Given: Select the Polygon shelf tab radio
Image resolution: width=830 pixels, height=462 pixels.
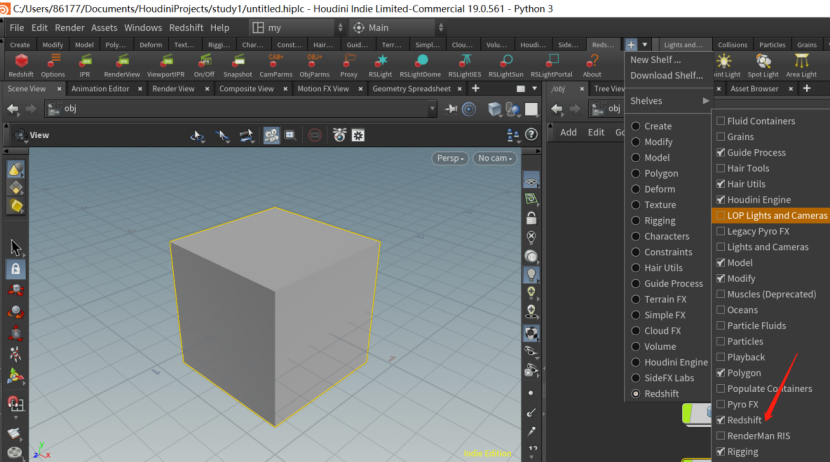Looking at the screenshot, I should coord(636,173).
